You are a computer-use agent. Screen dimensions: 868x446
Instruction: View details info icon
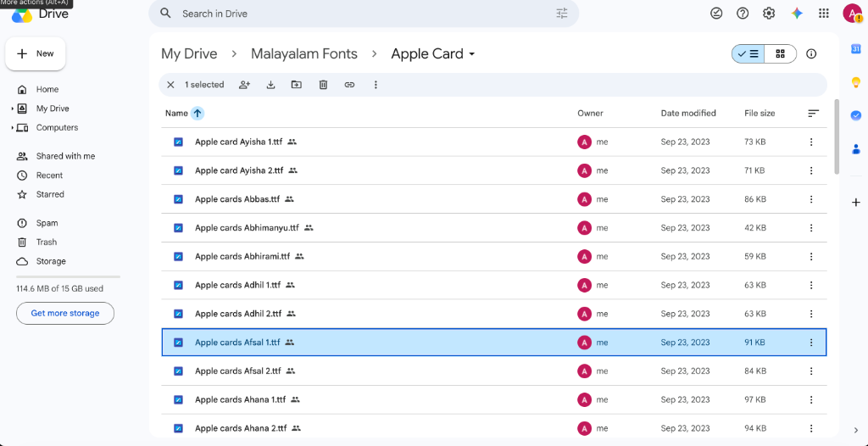pos(811,53)
